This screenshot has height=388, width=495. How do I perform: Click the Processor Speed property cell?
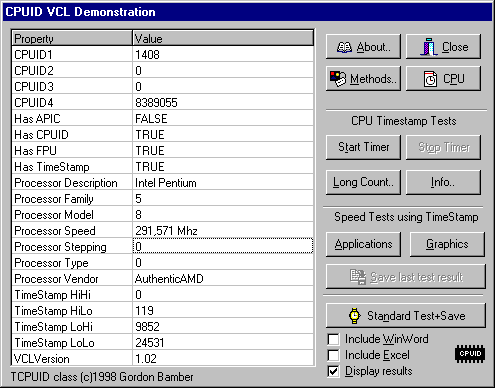(x=72, y=230)
